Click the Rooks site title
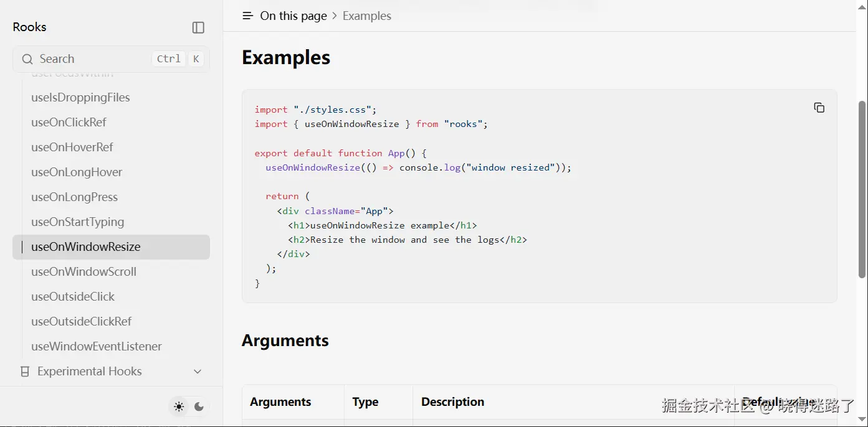The image size is (868, 427). coord(29,27)
